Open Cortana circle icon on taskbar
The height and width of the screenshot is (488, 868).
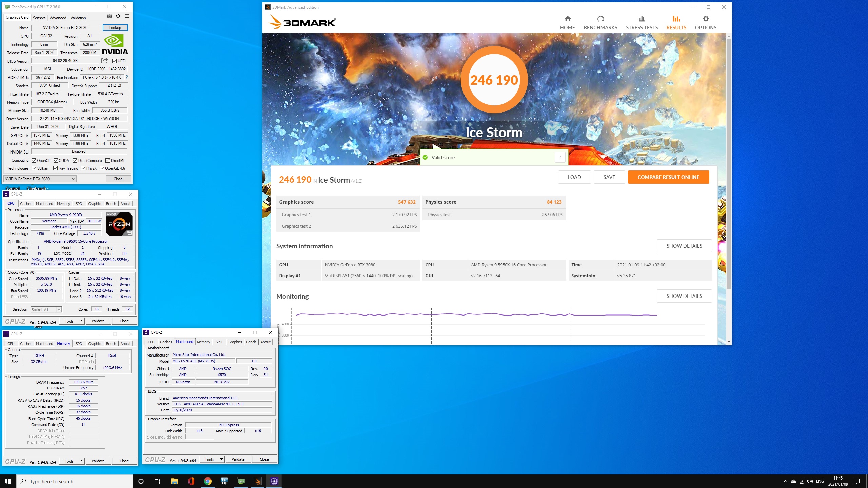(x=141, y=481)
